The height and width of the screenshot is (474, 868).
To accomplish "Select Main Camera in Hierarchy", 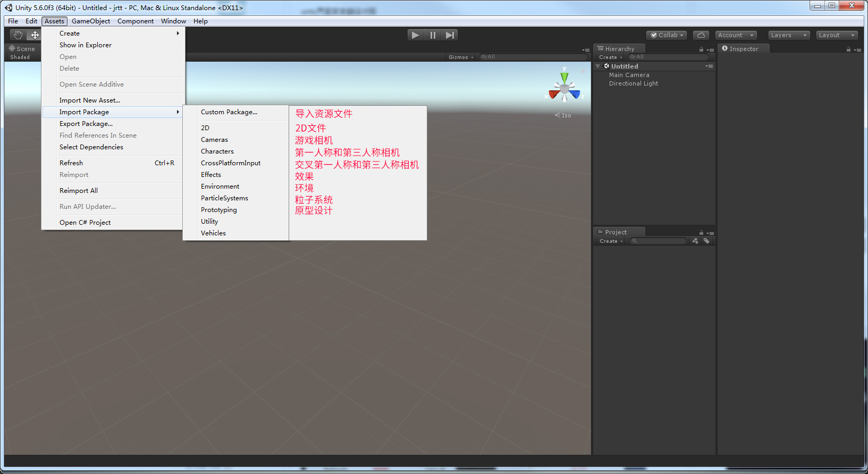I will click(629, 75).
